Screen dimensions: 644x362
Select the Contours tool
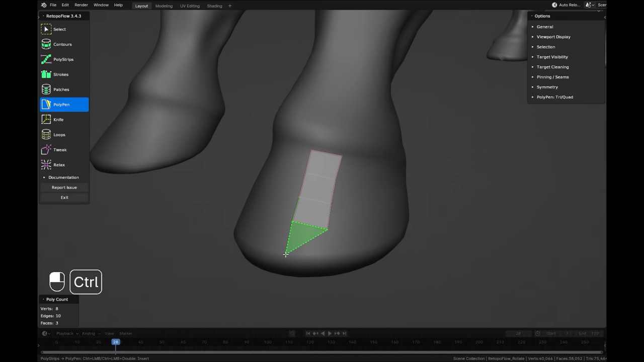(x=62, y=44)
